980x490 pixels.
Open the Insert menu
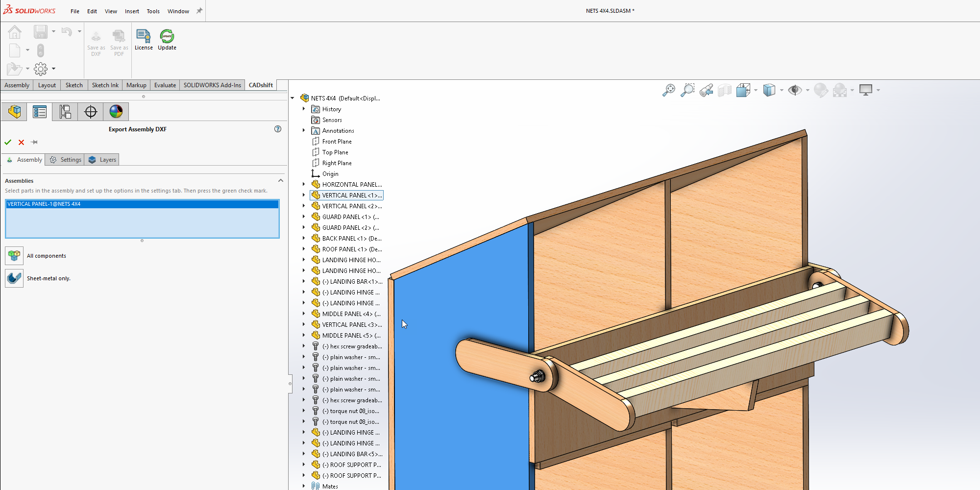click(132, 11)
